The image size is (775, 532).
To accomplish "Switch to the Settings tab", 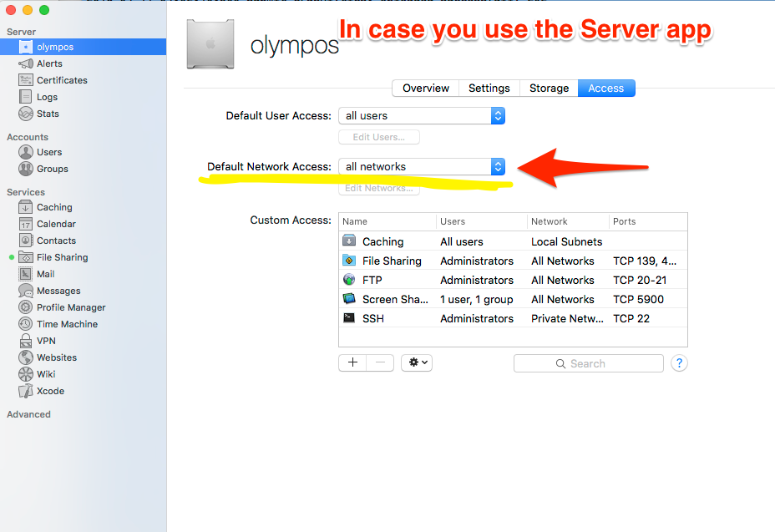I will 489,88.
